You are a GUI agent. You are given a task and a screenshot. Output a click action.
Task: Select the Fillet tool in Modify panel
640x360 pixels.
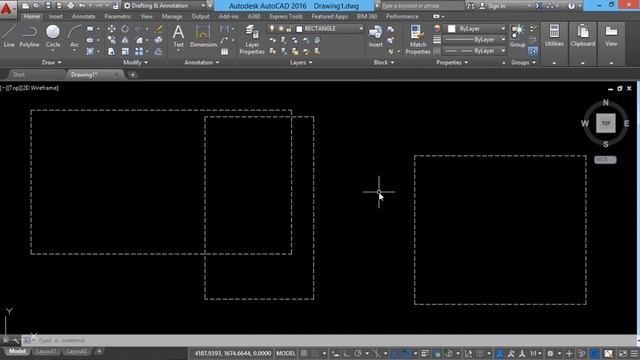click(139, 40)
